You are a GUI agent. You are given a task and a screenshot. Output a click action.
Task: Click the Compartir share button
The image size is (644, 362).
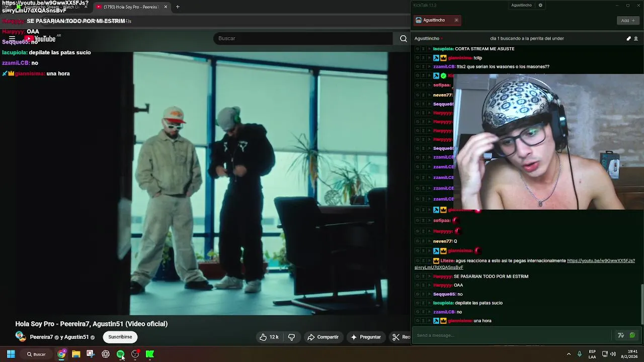[x=323, y=337]
